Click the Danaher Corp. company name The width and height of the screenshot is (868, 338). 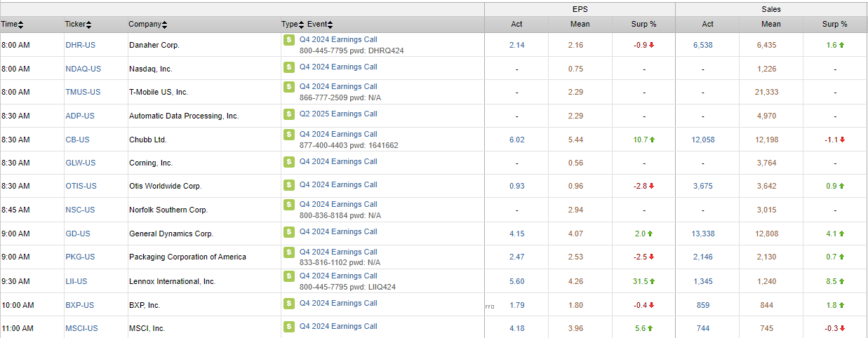pos(154,45)
